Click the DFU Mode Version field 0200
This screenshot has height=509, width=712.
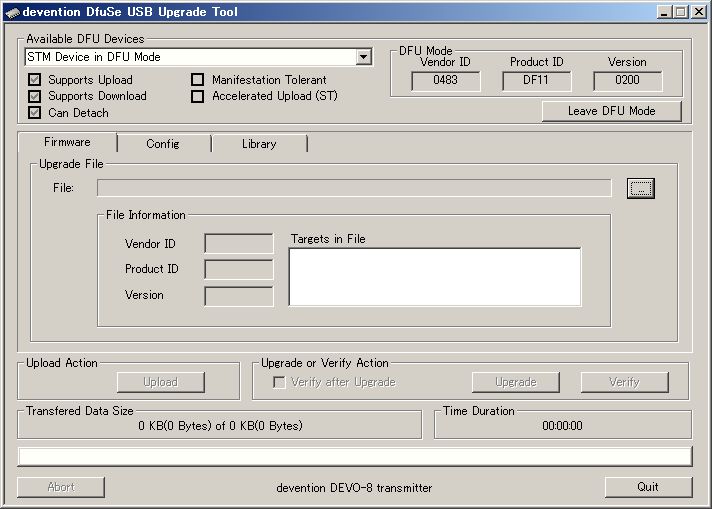coord(628,81)
